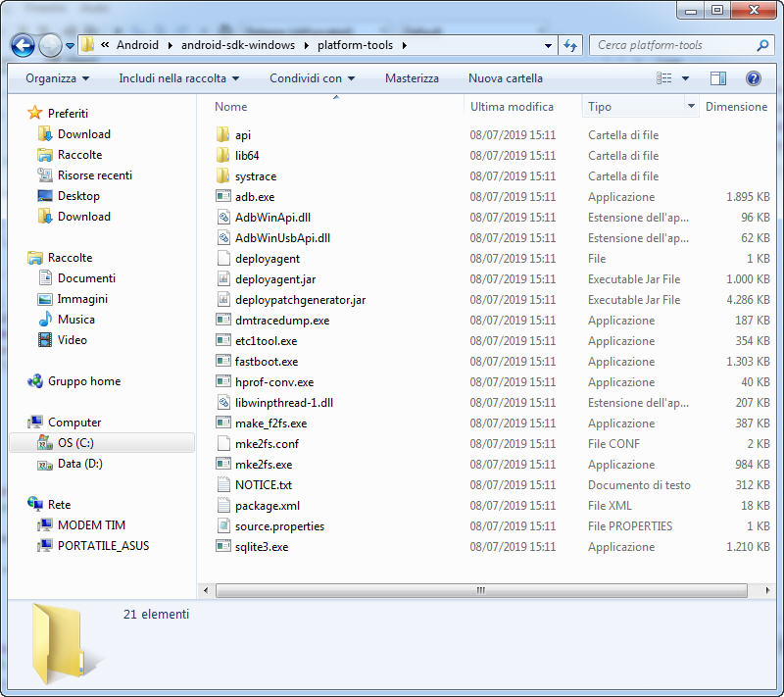Click the horizontal scrollbar thumb
Screen dimensions: 784x697
pyautogui.click(x=481, y=590)
